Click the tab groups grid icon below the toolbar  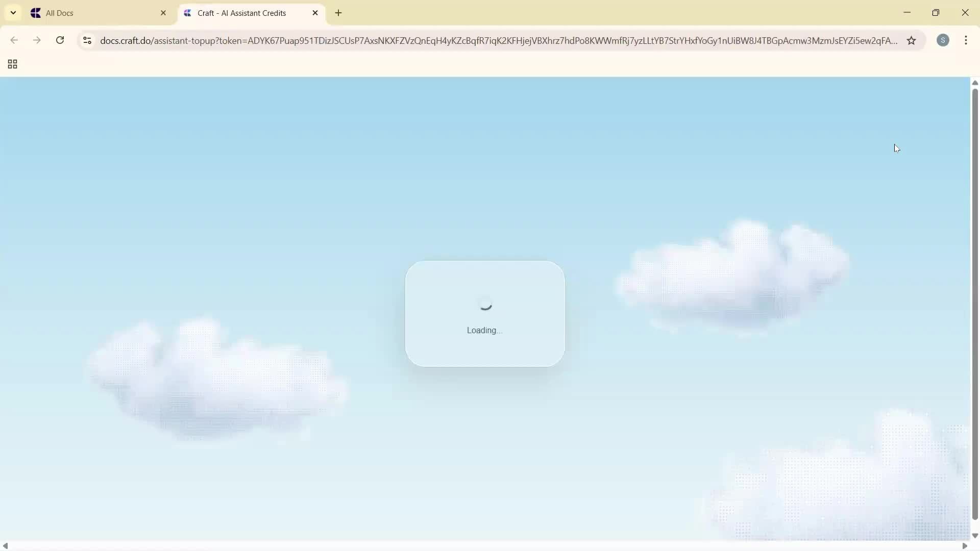pos(11,64)
